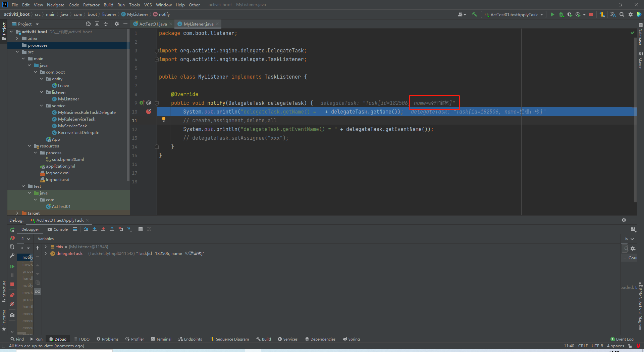The width and height of the screenshot is (644, 352).
Task: Toggle the watches glasses icon in Variables
Action: click(x=38, y=292)
